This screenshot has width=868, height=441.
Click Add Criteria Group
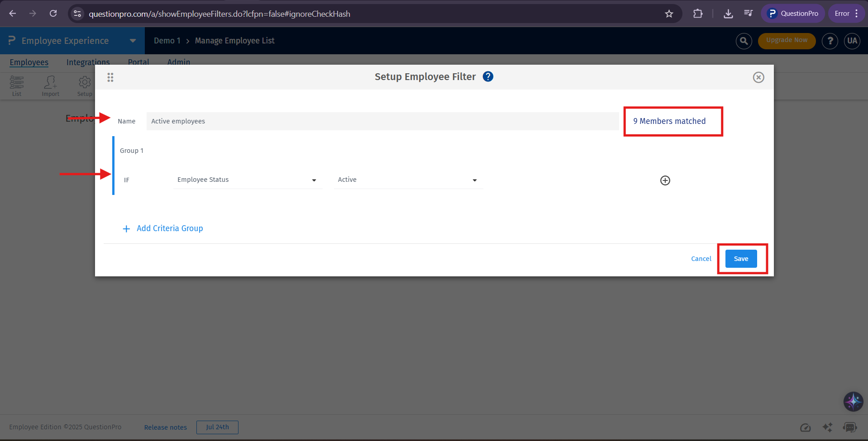(162, 228)
